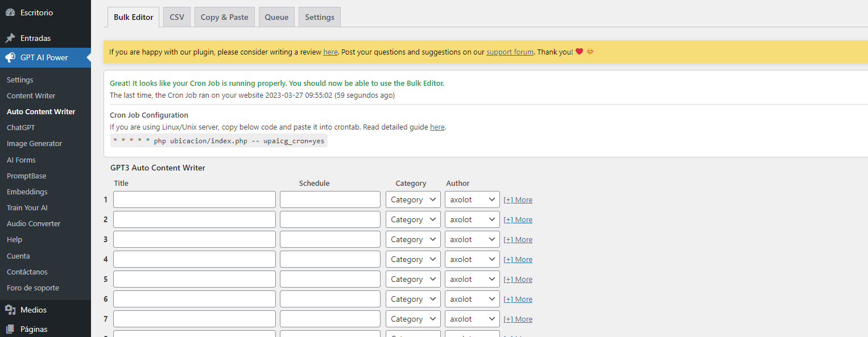Click the crontab command code text
The height and width of the screenshot is (337, 868).
218,141
